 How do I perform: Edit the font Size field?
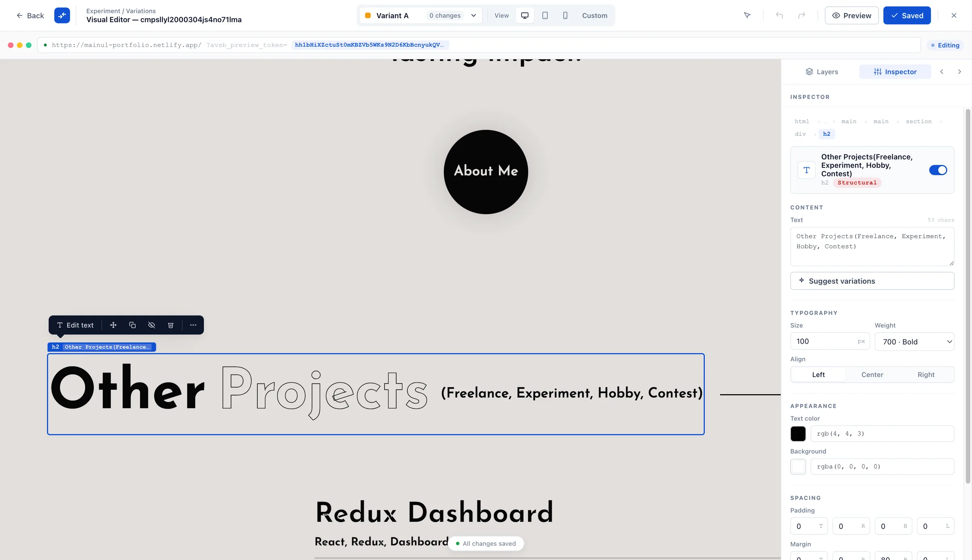[x=830, y=341]
